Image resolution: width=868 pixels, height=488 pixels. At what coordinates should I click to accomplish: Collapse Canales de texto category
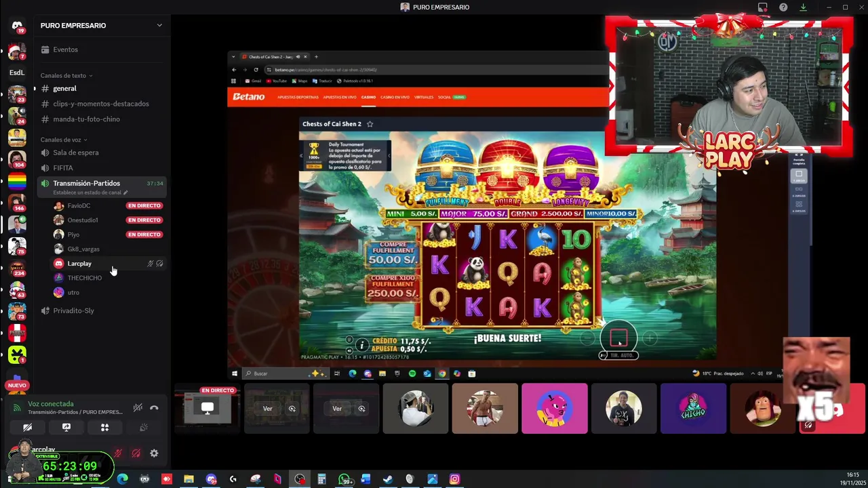(x=66, y=75)
